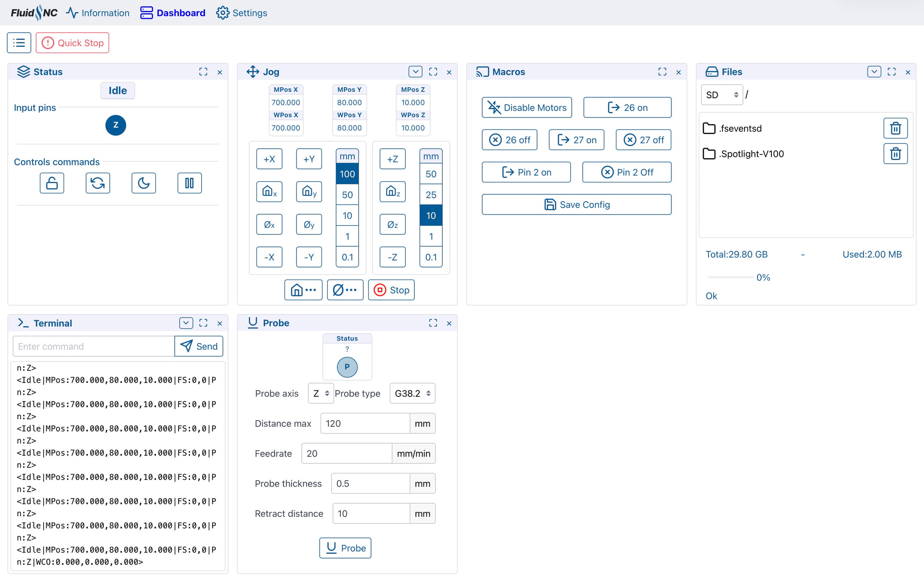924x576 pixels.
Task: Switch to the Information tab
Action: (98, 13)
